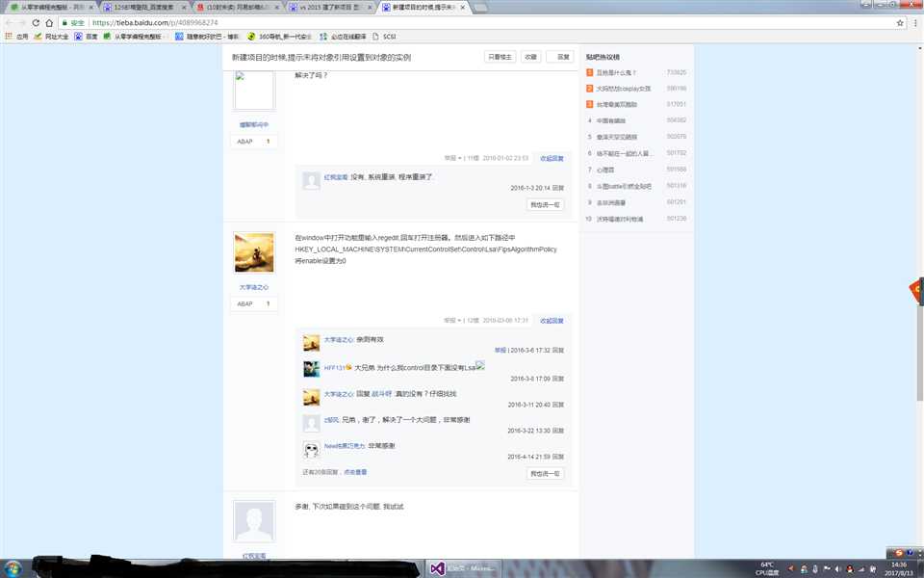Open hot topic ranked 7 心理罪
Viewport: 924px width, 578px height.
tap(604, 170)
